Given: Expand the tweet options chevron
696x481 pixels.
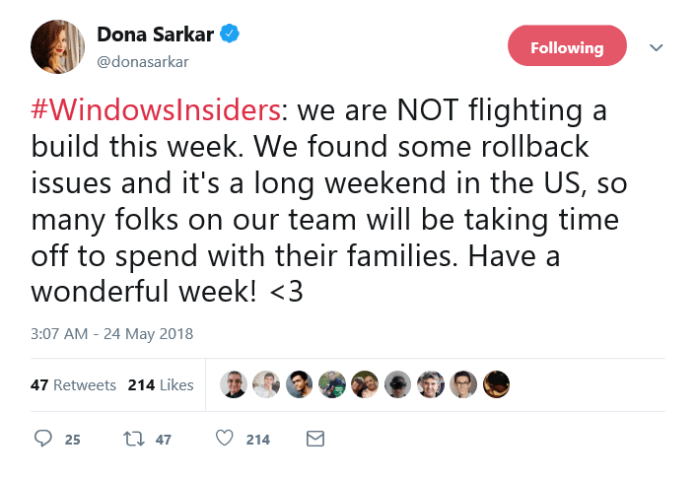Looking at the screenshot, I should (x=657, y=47).
